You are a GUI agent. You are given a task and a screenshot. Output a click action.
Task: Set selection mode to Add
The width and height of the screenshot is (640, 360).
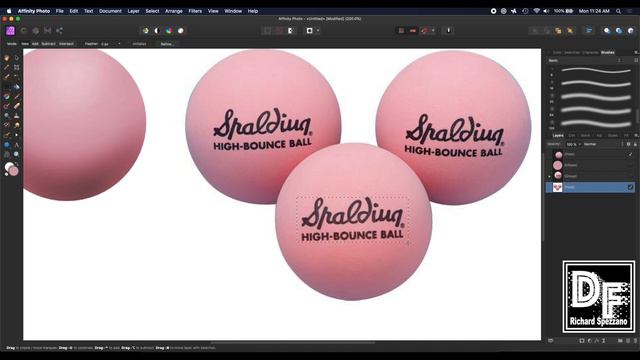[x=35, y=44]
